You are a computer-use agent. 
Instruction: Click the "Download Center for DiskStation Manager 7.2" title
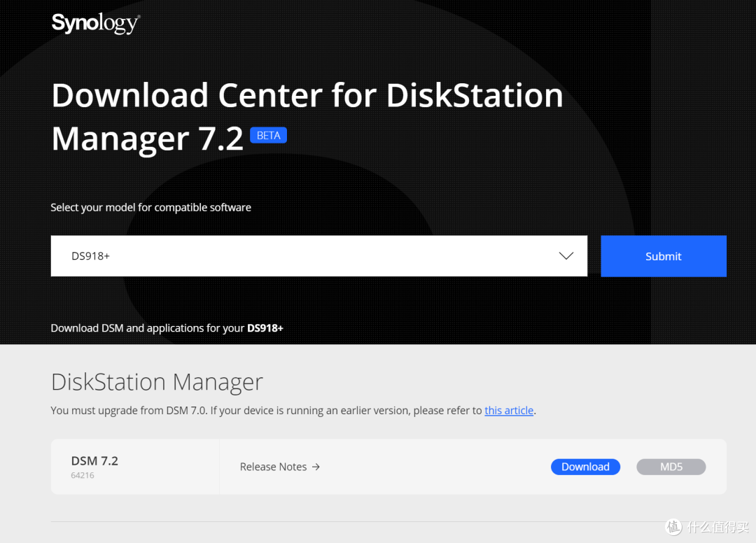(307, 117)
